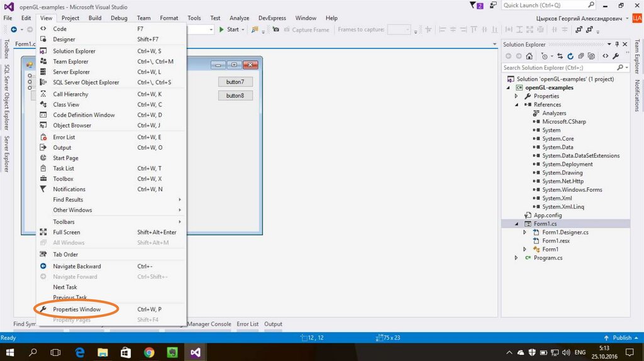Select the first radio button on the form
644x361 pixels.
[x=29, y=76]
